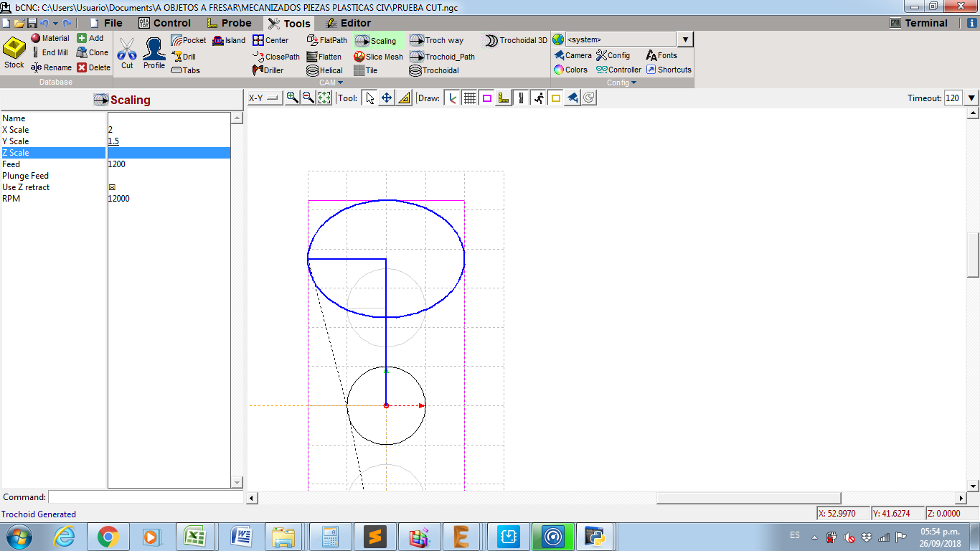Activate the ruler measuring tool
The width and height of the screenshot is (980, 551).
(x=403, y=98)
